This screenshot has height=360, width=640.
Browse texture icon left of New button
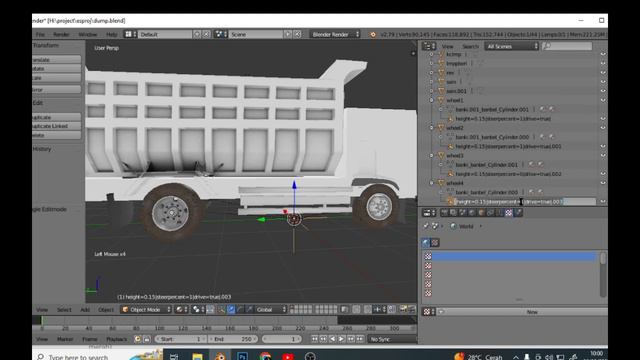click(x=429, y=312)
